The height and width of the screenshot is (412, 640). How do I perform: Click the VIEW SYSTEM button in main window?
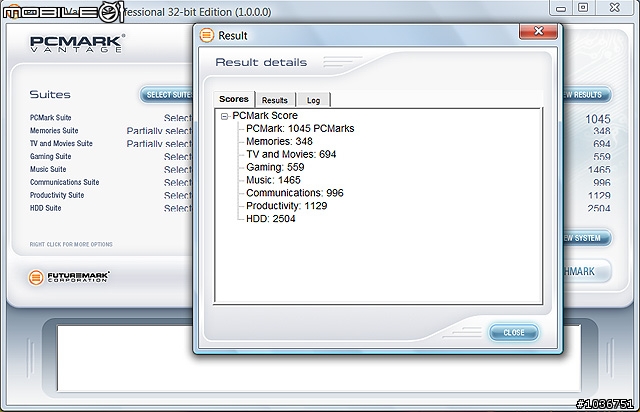[586, 238]
